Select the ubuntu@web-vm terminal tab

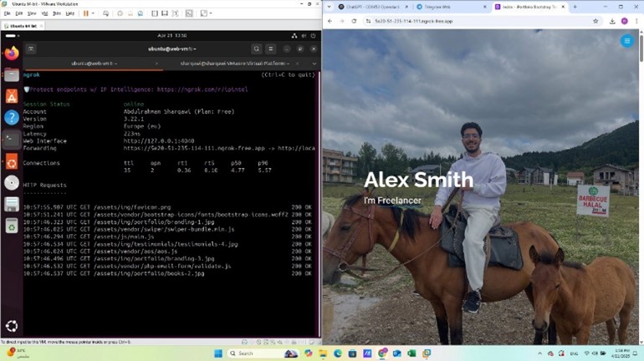(94, 64)
